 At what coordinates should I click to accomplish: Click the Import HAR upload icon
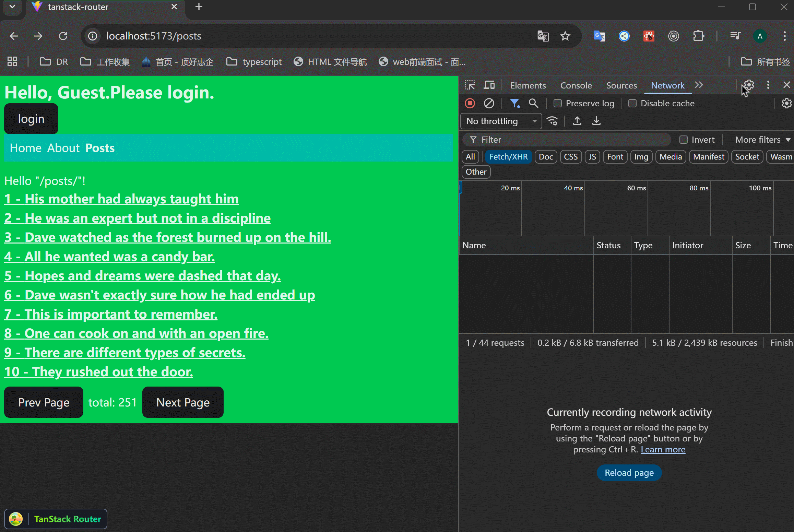[x=577, y=121]
